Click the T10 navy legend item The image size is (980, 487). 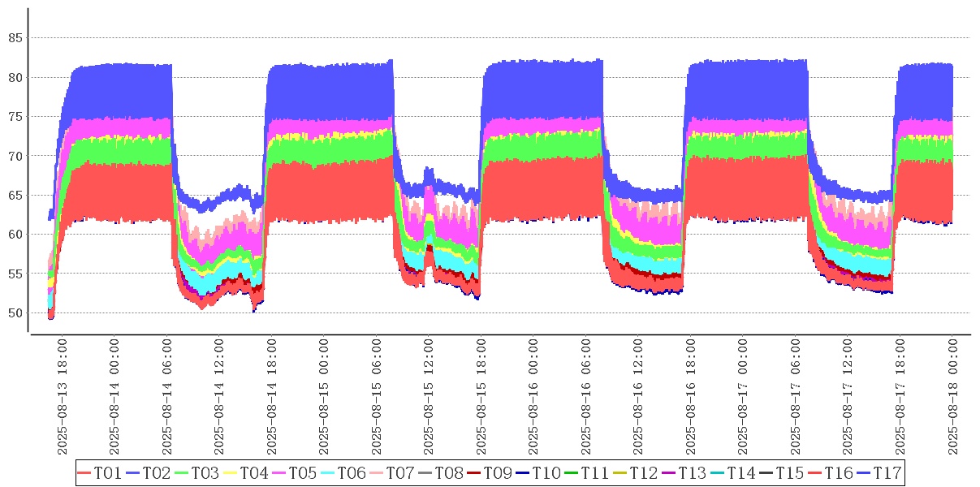pyautogui.click(x=538, y=473)
